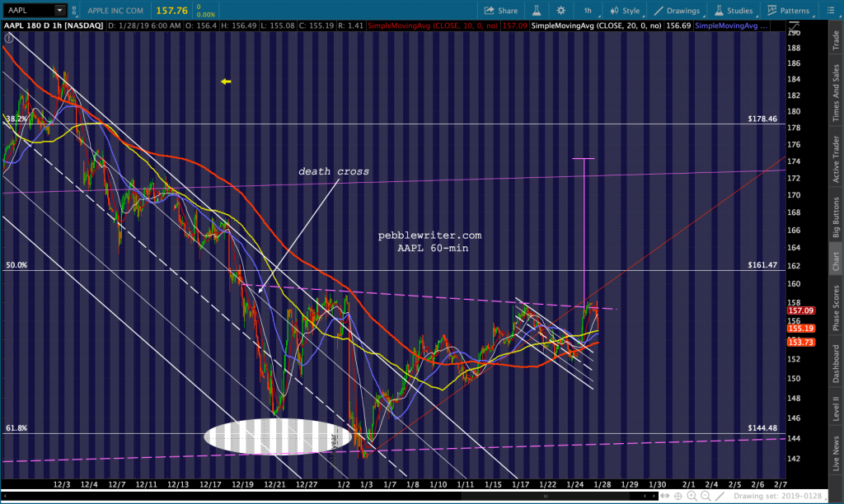The width and height of the screenshot is (844, 504).
Task: Select the trendline drawing tool icon
Action: click(x=720, y=496)
